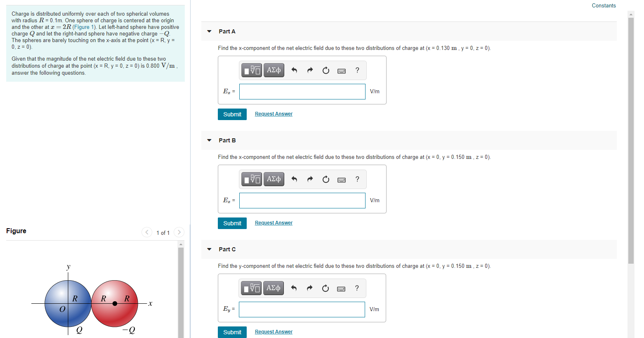Open the equation templates palette in Part A
Screen dimensions: 644x338
coord(251,70)
